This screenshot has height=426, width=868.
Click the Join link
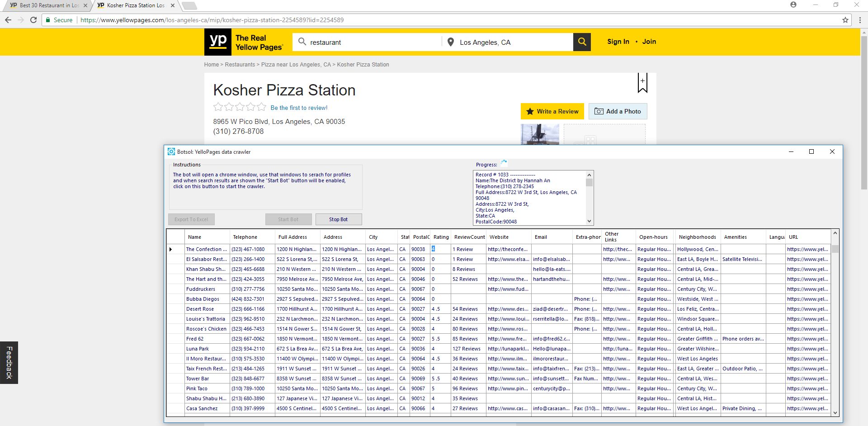[x=649, y=42]
